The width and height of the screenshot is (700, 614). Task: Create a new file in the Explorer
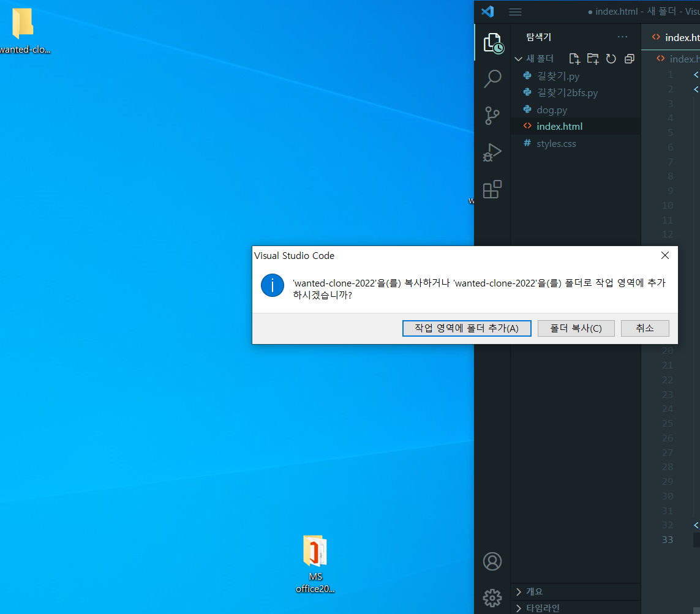click(x=574, y=58)
